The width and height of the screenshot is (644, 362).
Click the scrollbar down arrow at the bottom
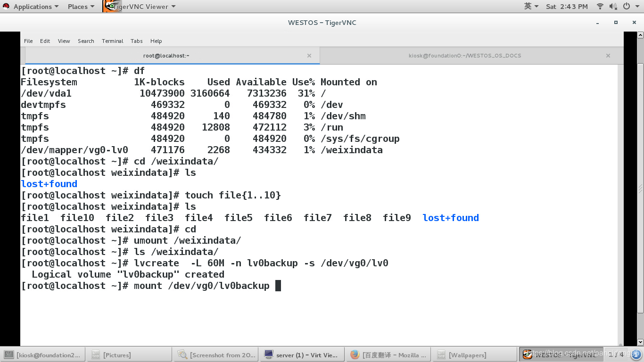[640, 343]
